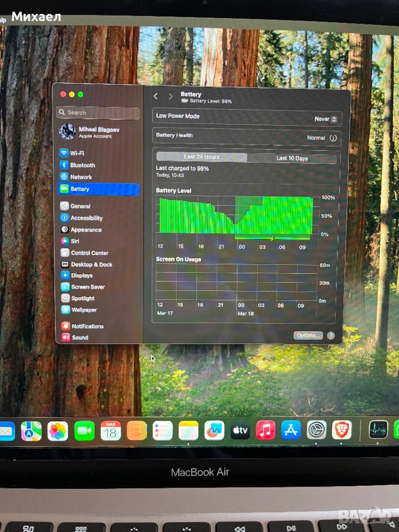
Task: Click the Search field in the sidebar
Action: coord(98,112)
